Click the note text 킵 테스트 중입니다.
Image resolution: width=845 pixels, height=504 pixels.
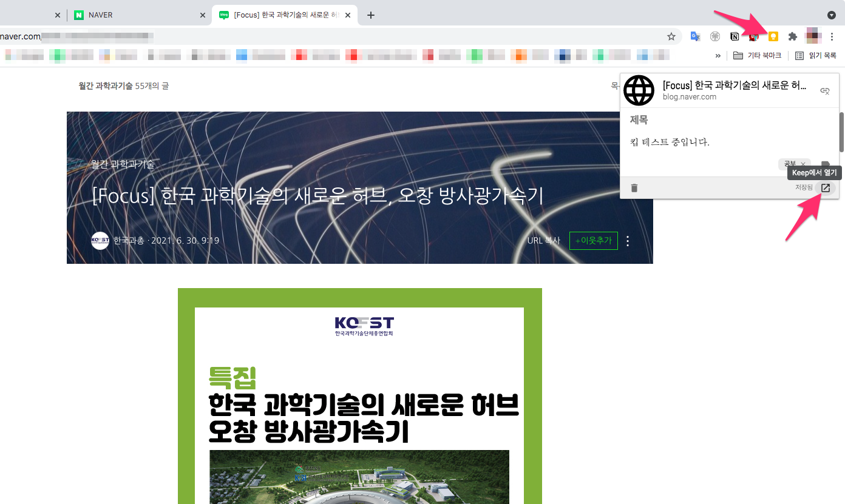pyautogui.click(x=670, y=143)
